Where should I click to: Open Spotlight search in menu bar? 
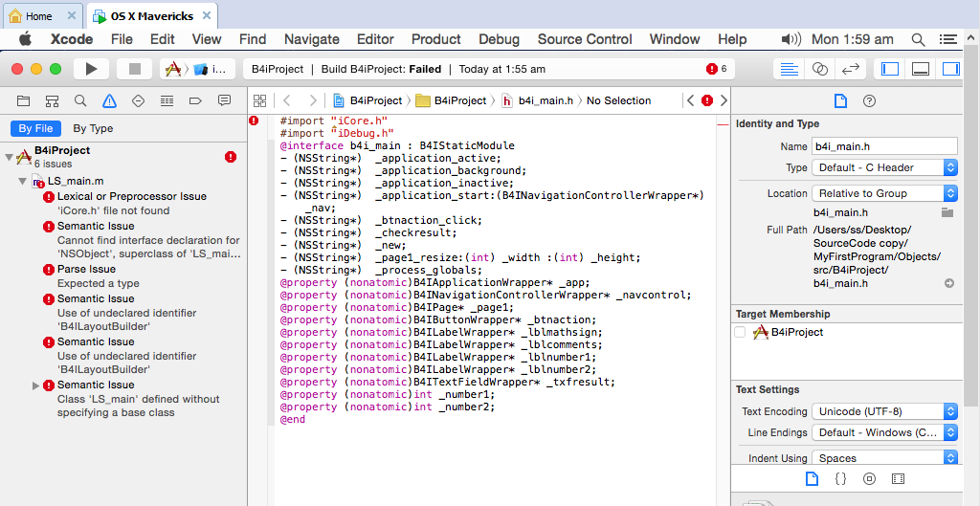click(x=918, y=39)
